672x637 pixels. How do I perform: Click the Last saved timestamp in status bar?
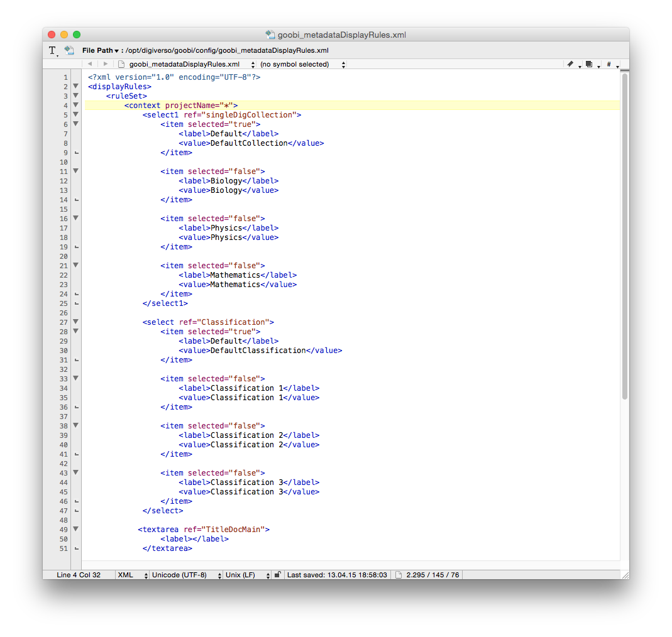(337, 575)
